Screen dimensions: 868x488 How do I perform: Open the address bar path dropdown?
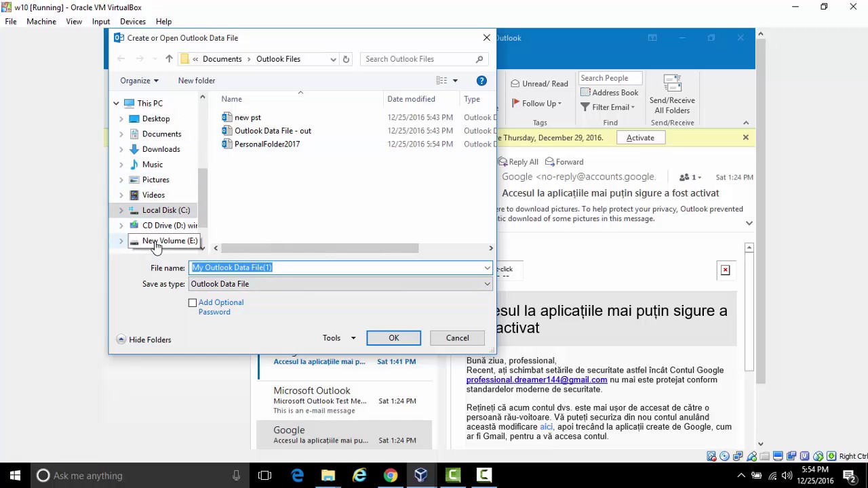click(333, 59)
